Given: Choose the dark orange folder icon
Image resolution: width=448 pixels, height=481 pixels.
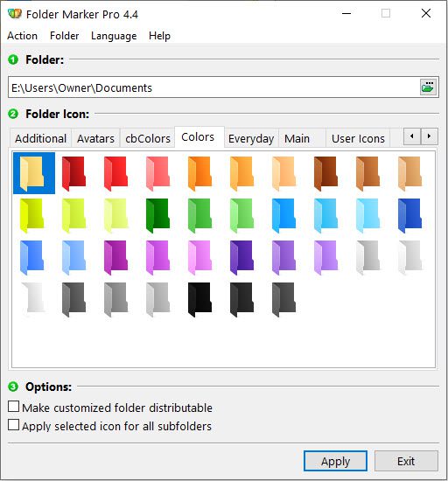Looking at the screenshot, I should [x=199, y=173].
